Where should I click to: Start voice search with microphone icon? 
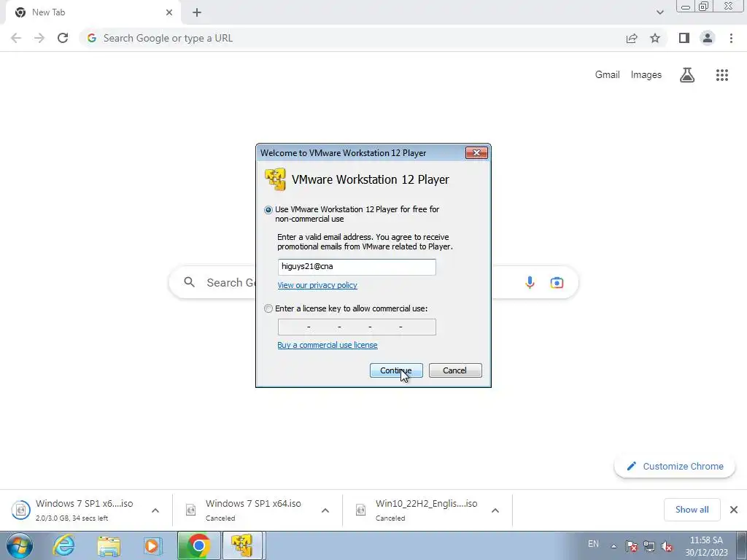pyautogui.click(x=530, y=282)
